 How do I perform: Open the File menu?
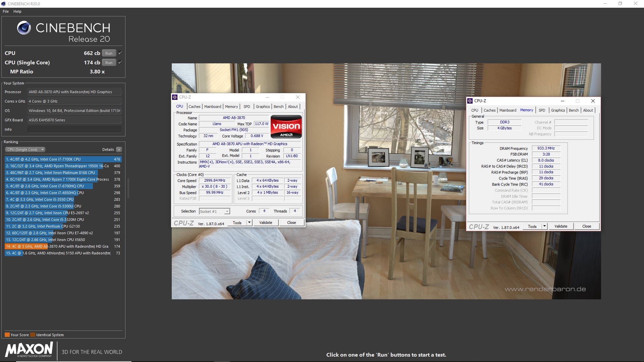(x=6, y=11)
